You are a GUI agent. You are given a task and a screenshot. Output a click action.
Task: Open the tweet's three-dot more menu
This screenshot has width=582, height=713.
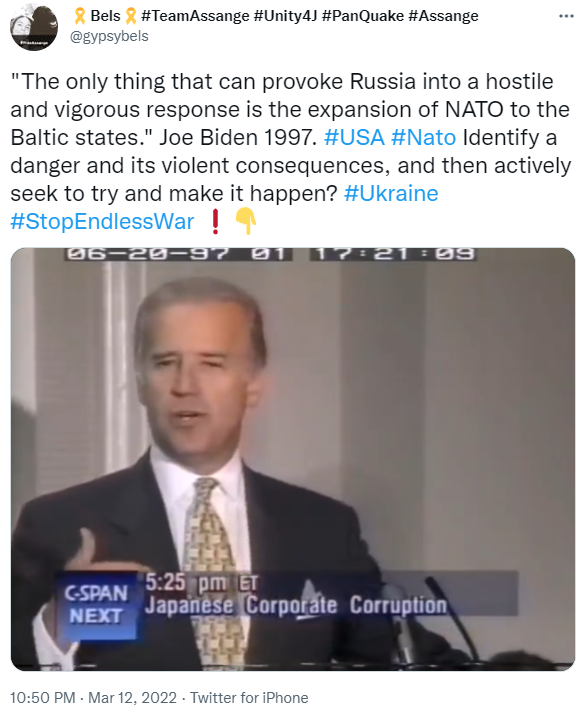click(x=566, y=16)
